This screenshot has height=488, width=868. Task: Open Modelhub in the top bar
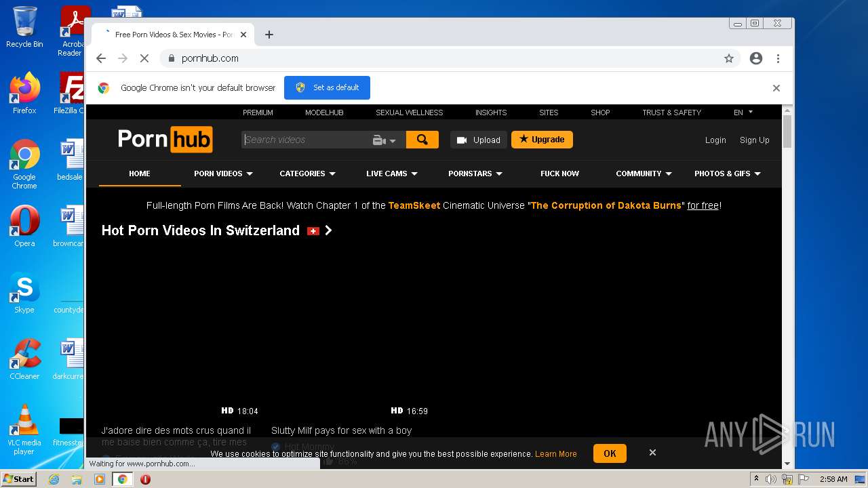pos(324,113)
